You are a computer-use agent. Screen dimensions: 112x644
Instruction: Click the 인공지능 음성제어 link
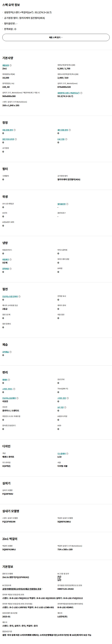coord(9,398)
